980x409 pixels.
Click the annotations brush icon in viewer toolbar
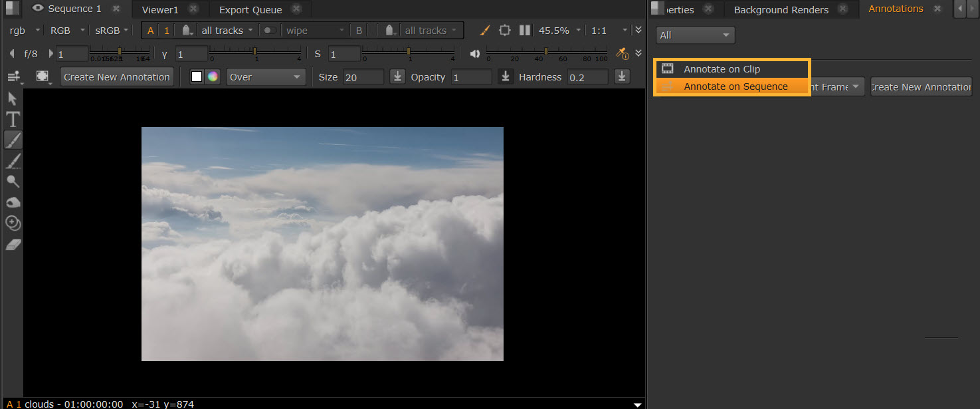point(485,31)
